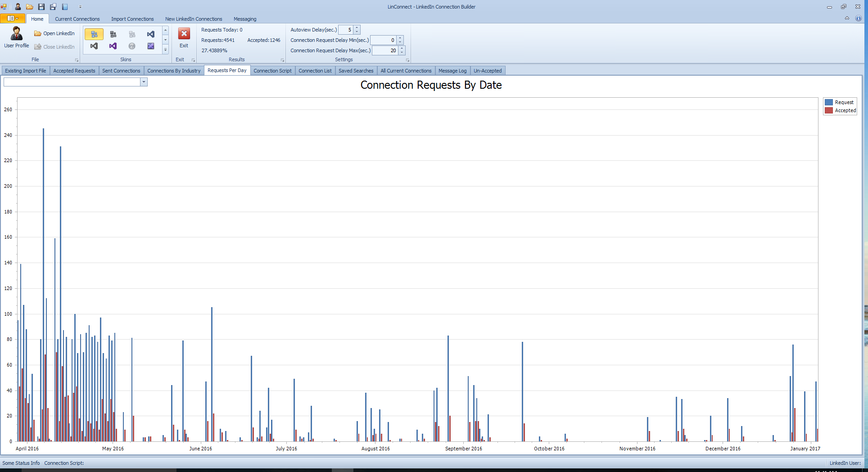Open the Saved Searches tab
This screenshot has width=868, height=472.
[x=356, y=71]
